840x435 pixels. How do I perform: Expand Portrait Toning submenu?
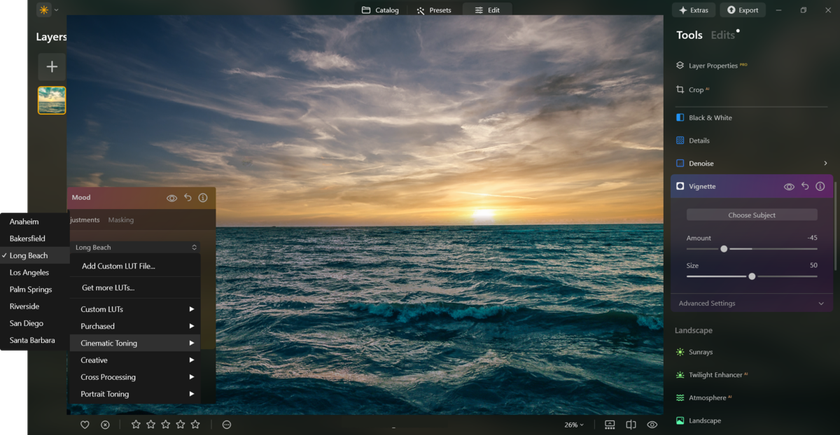coord(135,394)
